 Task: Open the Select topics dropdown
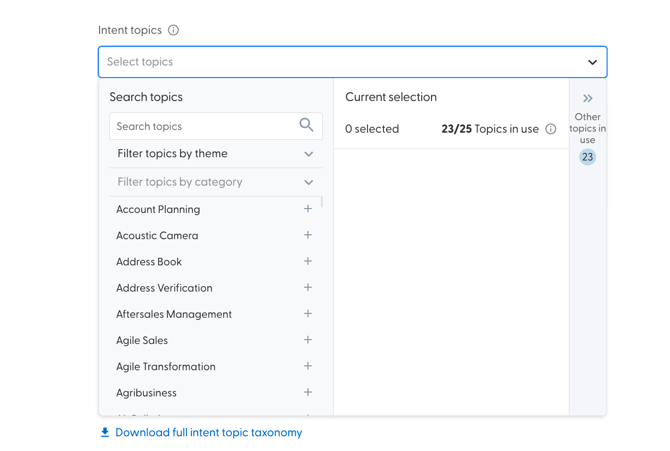coord(352,62)
